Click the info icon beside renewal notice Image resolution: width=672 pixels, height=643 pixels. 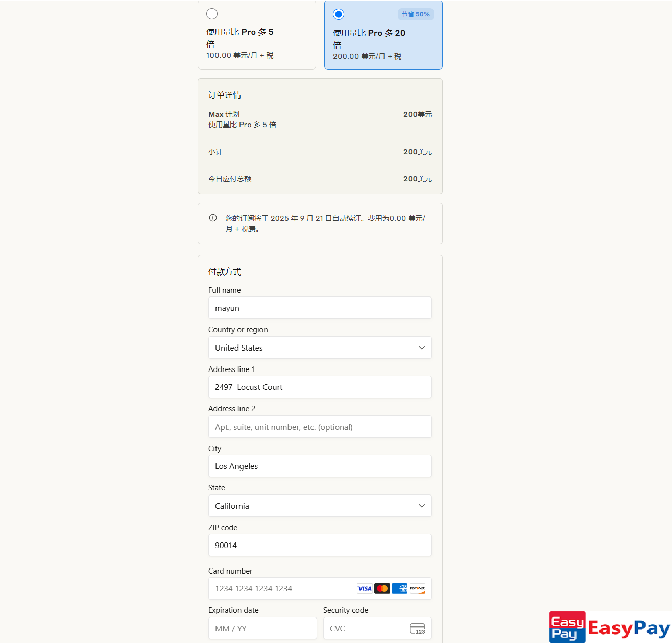[x=213, y=218]
